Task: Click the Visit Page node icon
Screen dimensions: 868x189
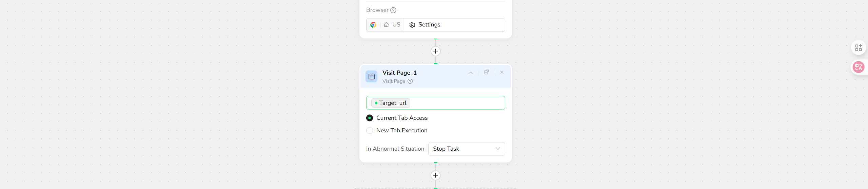Action: 372,76
